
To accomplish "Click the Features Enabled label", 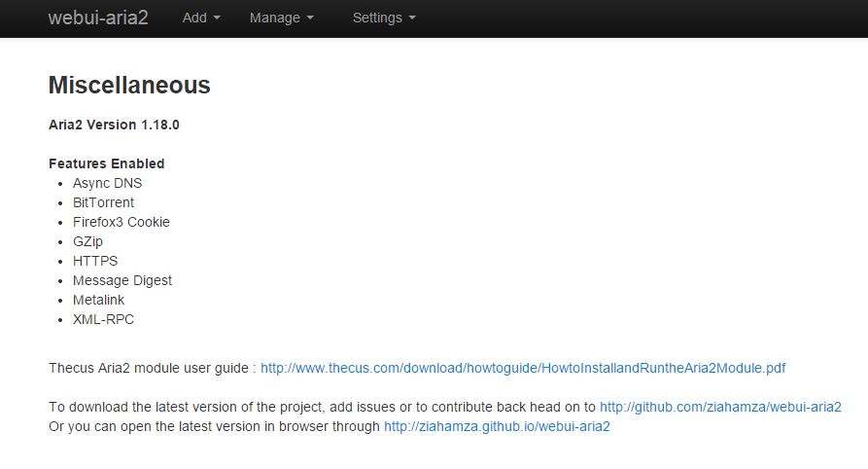I will (x=106, y=163).
